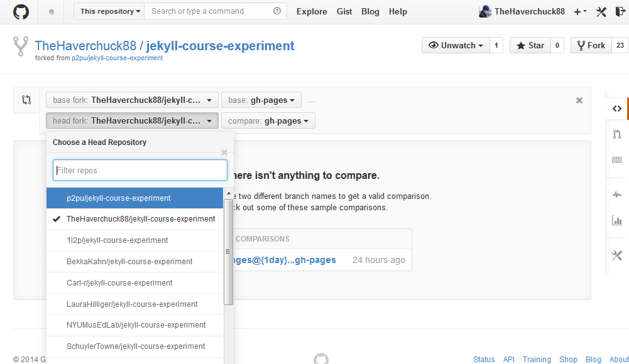Open Shop footer link

click(x=568, y=359)
